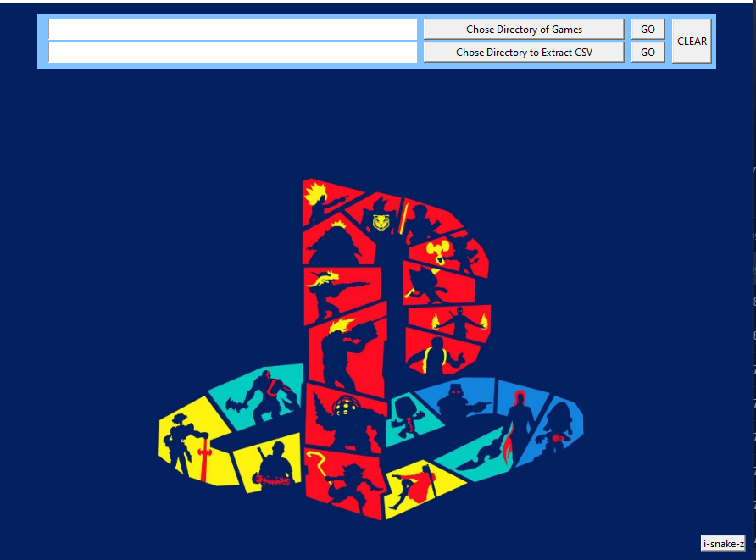
Task: Focus the CSV extract directory path field
Action: point(232,52)
